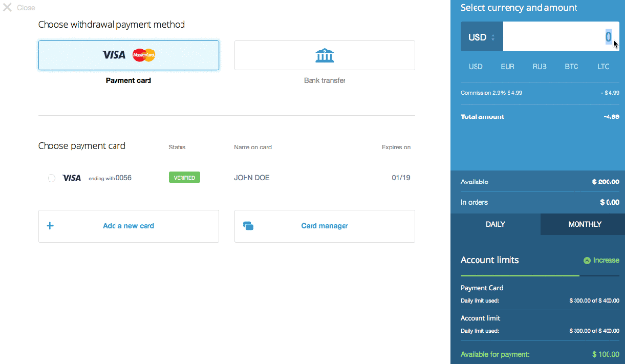
Task: Click the Visa logo in card row
Action: pyautogui.click(x=72, y=178)
